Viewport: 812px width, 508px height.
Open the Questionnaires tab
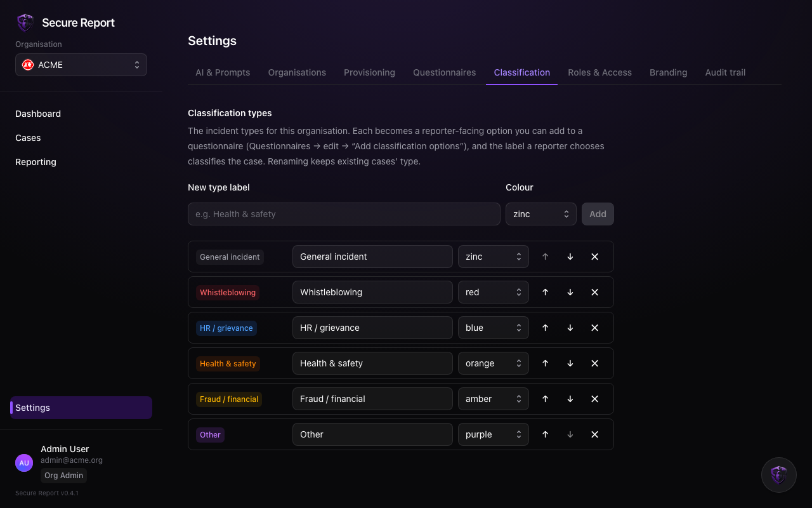click(x=444, y=72)
